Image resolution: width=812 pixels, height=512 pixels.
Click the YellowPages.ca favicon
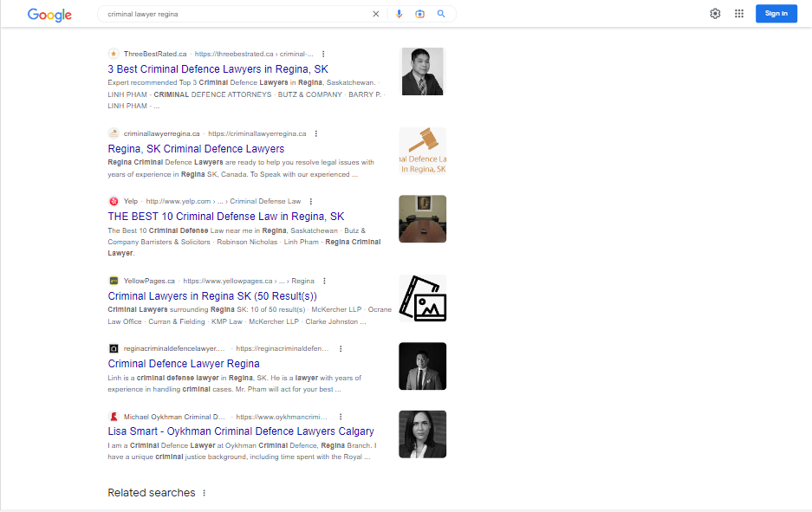click(x=114, y=281)
